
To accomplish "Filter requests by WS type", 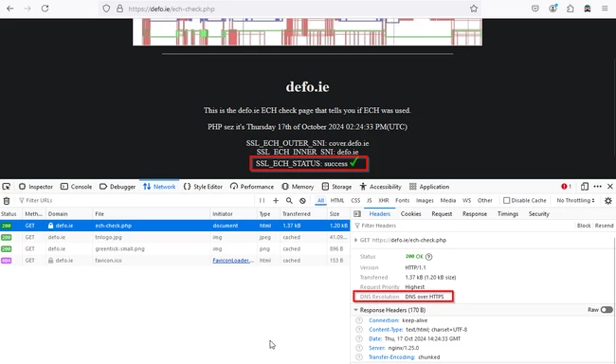I will 466,200.
